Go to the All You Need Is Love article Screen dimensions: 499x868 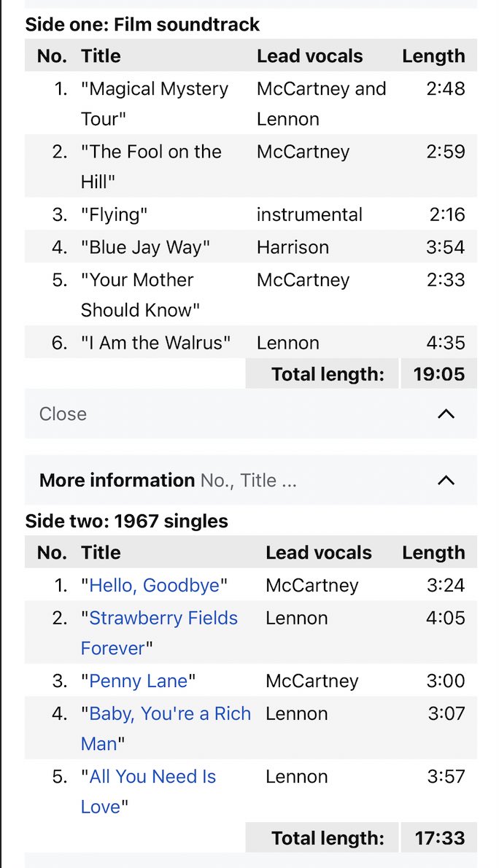tap(152, 777)
